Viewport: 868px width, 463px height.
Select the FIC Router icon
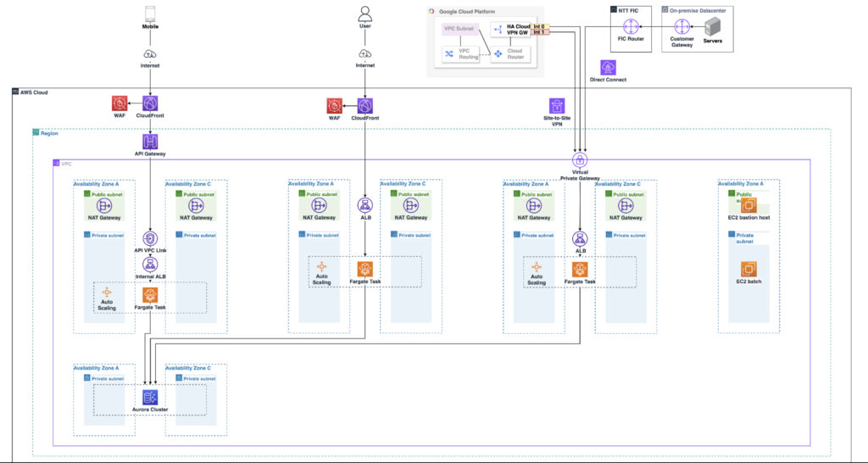(x=630, y=26)
